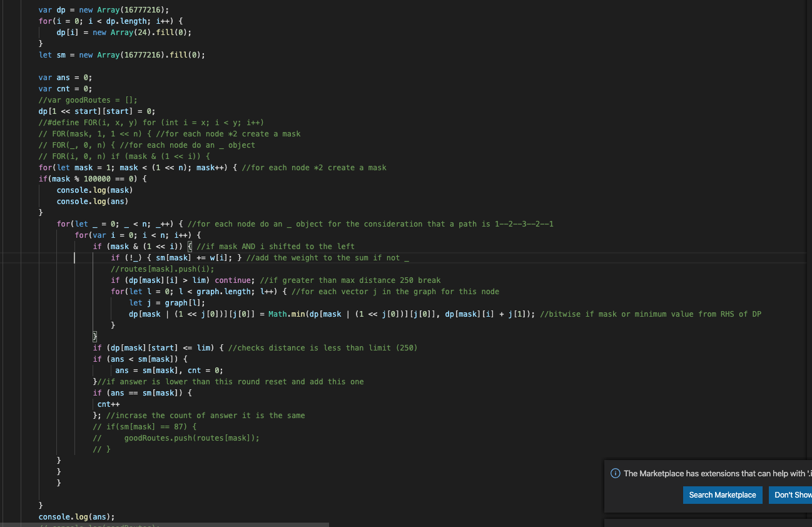Click on the 'var cnt = 0;' declaration
This screenshot has height=527, width=812.
point(65,89)
